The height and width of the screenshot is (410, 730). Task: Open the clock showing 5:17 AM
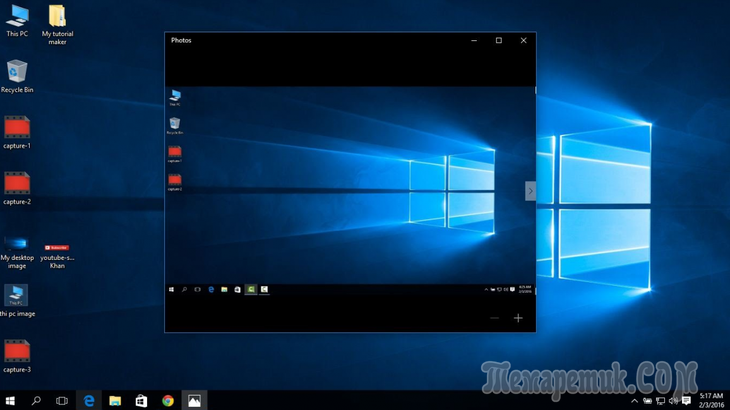[x=711, y=400]
